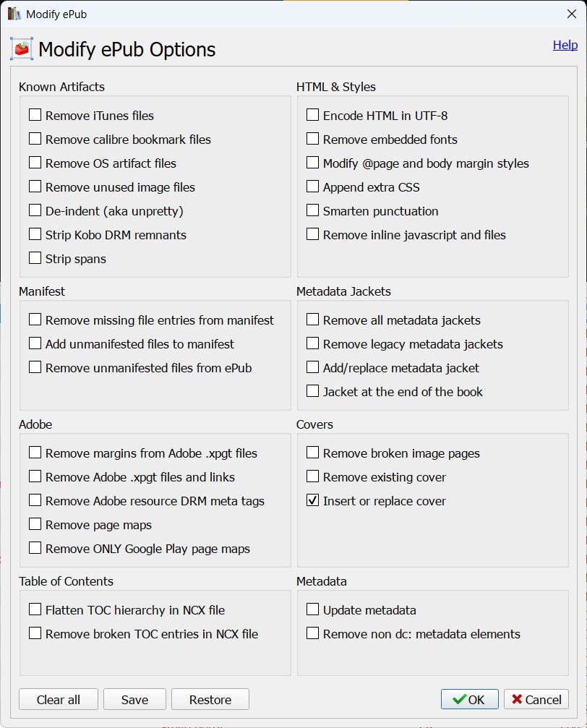The image size is (587, 728).
Task: Check Smarten punctuation
Action: pos(312,210)
